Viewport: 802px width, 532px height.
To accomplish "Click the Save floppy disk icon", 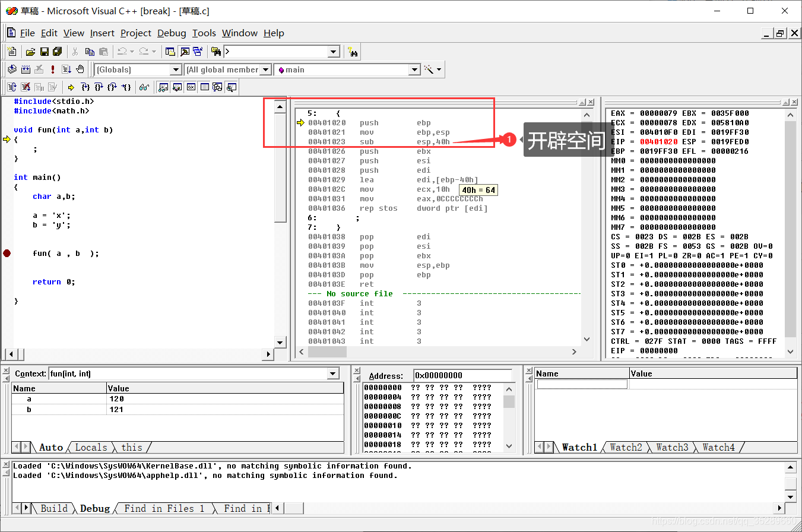I will (44, 52).
